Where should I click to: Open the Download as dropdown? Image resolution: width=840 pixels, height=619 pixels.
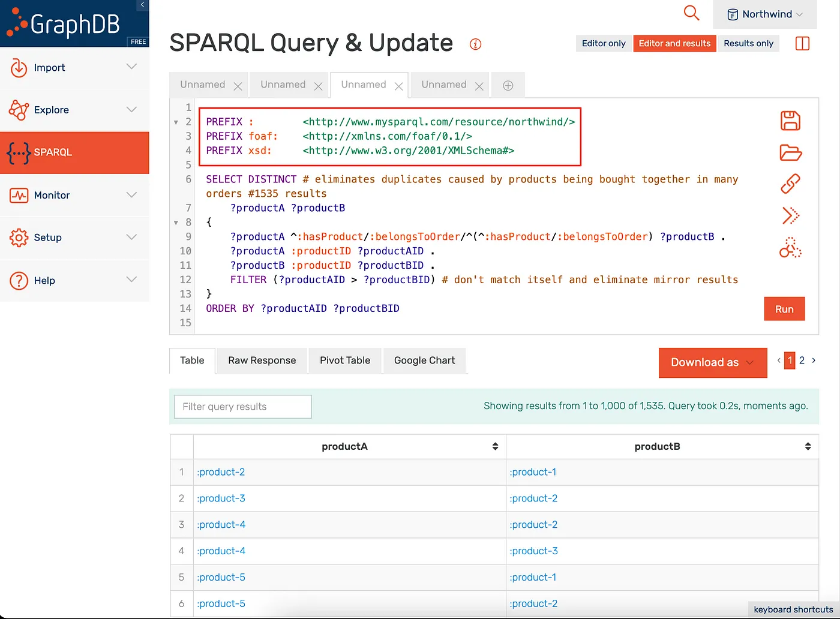click(713, 362)
